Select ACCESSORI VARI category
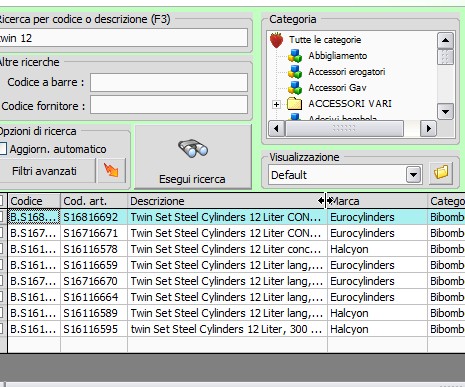 (x=350, y=104)
